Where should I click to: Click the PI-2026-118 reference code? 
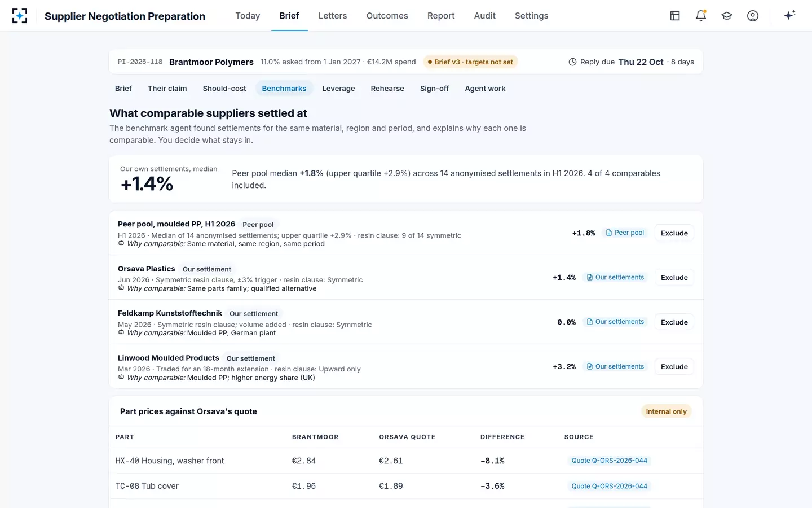[x=140, y=62]
